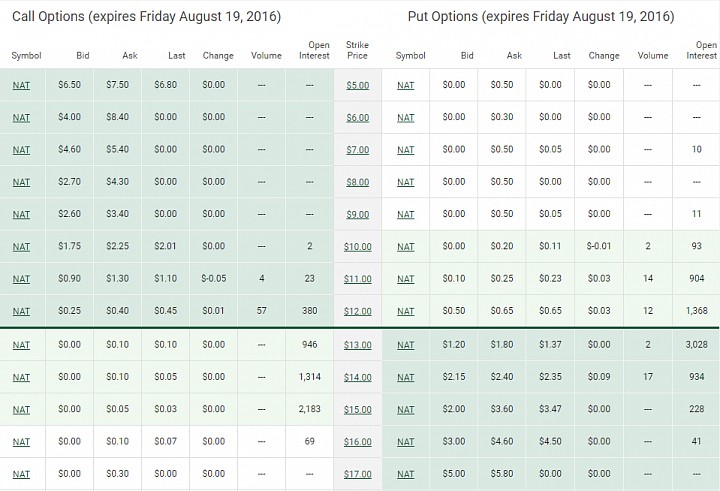
Task: Open the $5.00 strike price link
Action: pos(357,85)
